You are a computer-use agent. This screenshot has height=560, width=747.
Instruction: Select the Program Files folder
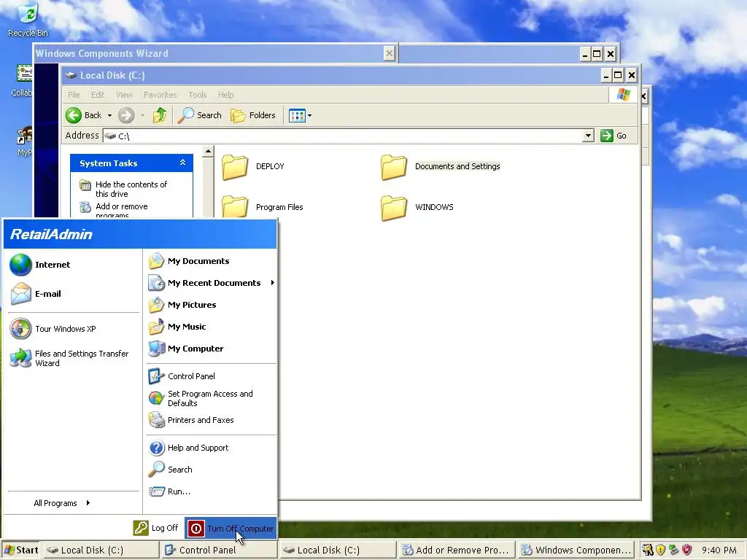click(263, 207)
